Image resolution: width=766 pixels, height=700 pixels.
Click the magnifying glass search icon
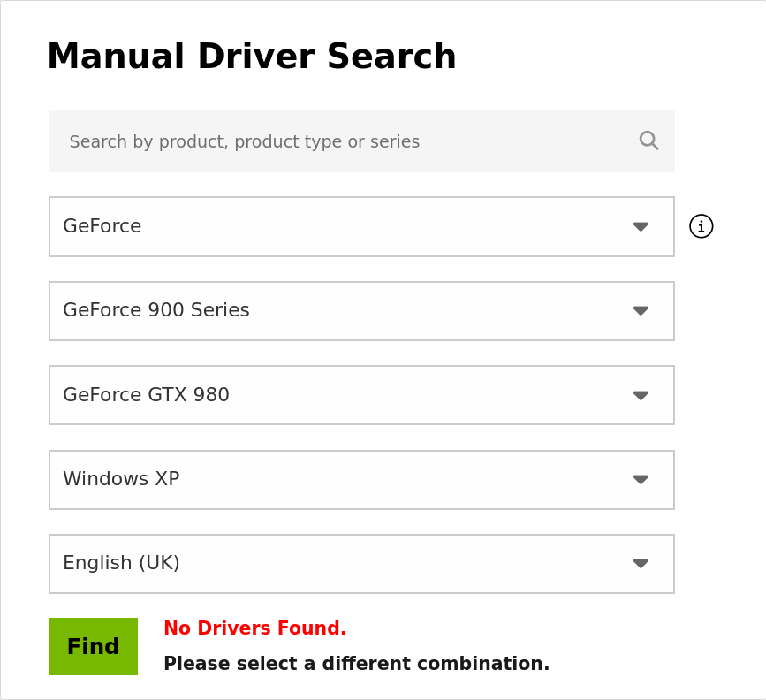point(648,141)
